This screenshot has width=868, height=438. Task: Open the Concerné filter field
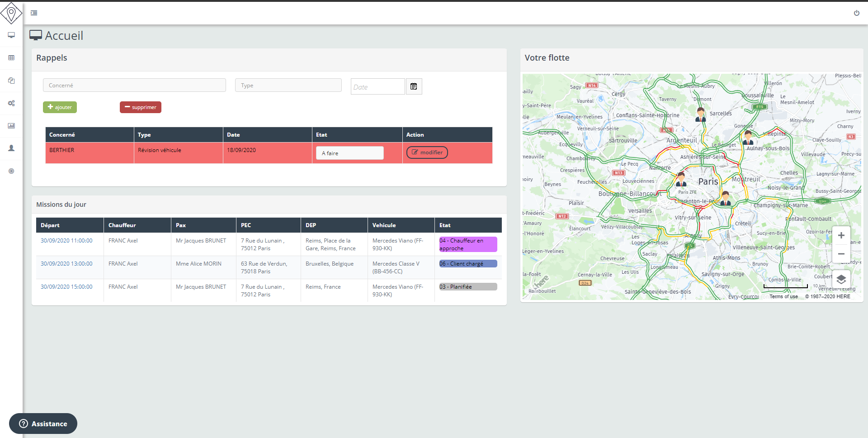point(134,85)
